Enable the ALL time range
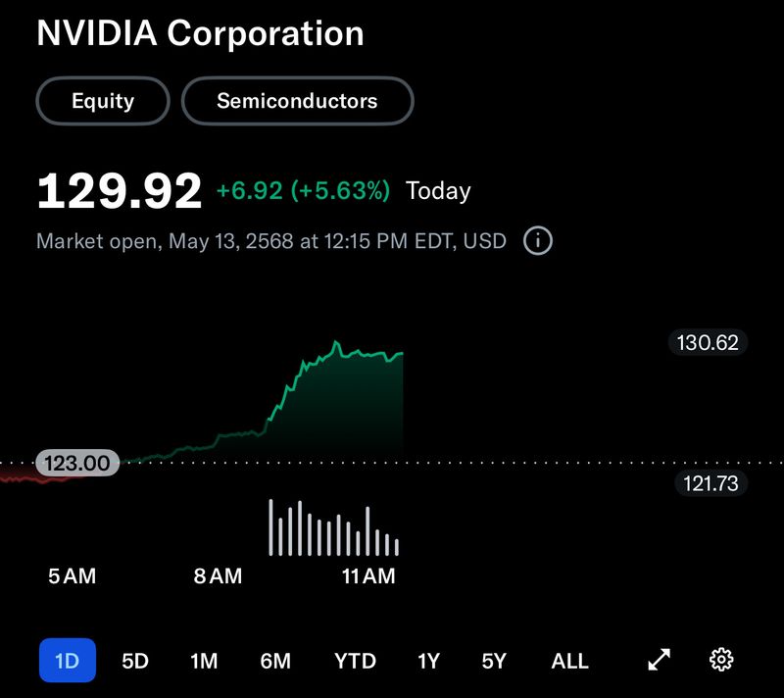The width and height of the screenshot is (784, 698). click(569, 661)
